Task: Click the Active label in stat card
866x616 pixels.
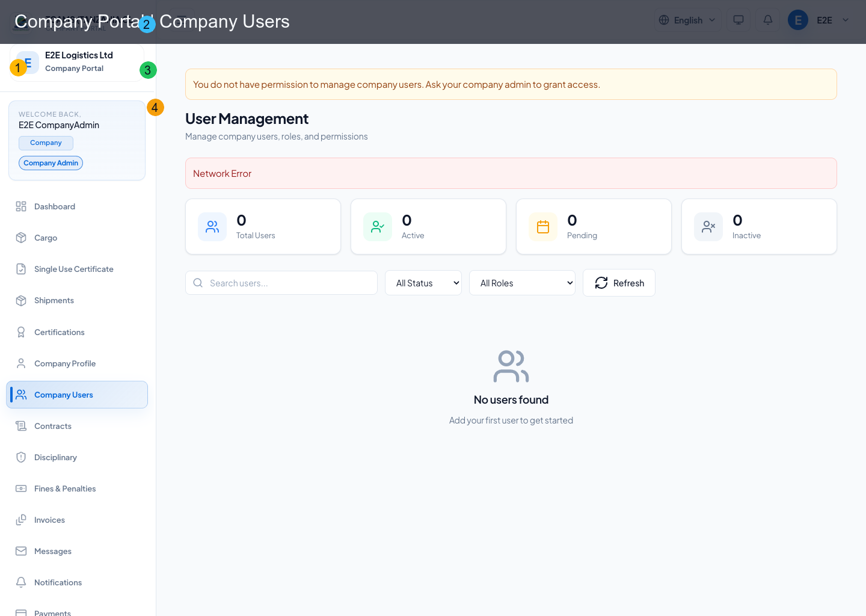Action: pos(413,235)
